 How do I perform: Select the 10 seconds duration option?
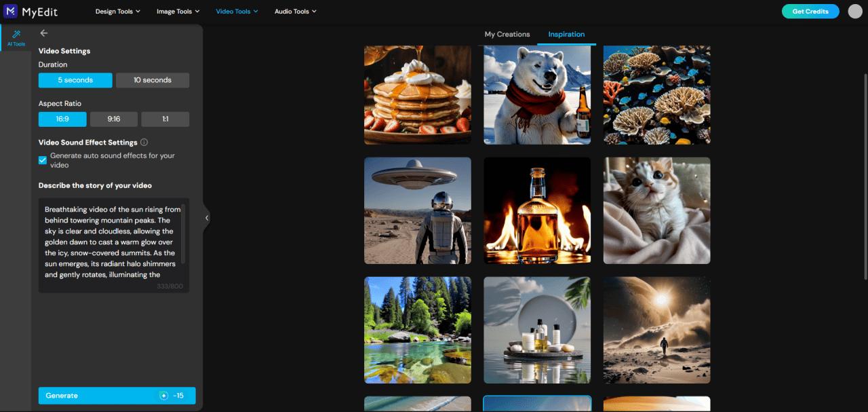point(153,79)
